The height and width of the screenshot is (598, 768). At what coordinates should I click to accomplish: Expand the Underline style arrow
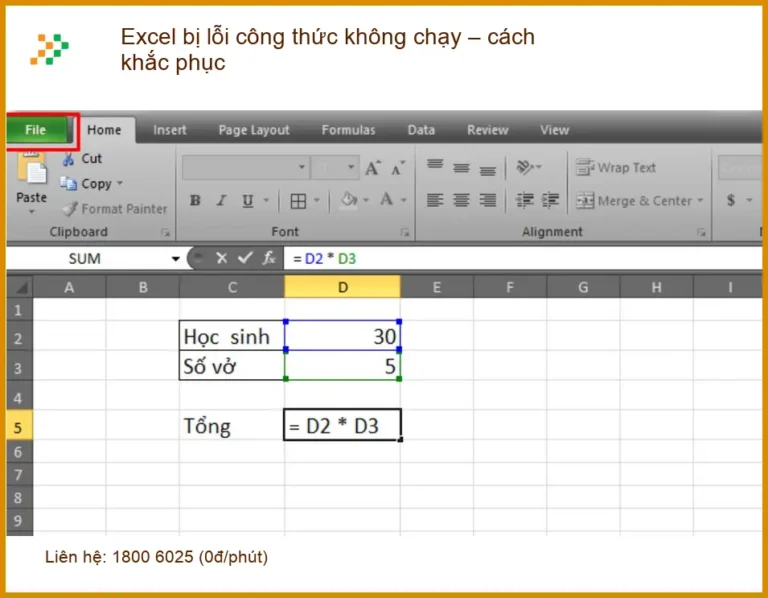pyautogui.click(x=266, y=200)
